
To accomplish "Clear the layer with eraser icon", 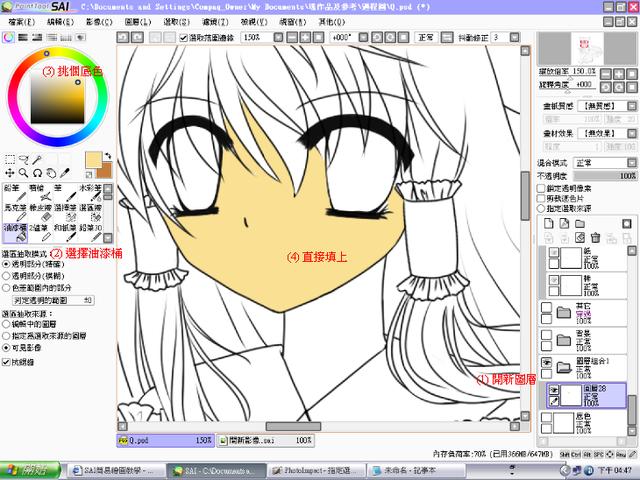I will [580, 237].
